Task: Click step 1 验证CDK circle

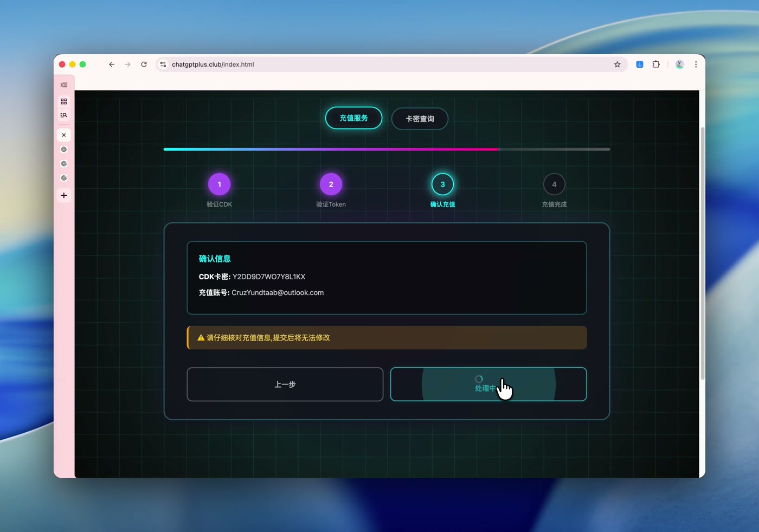Action: pos(220,184)
